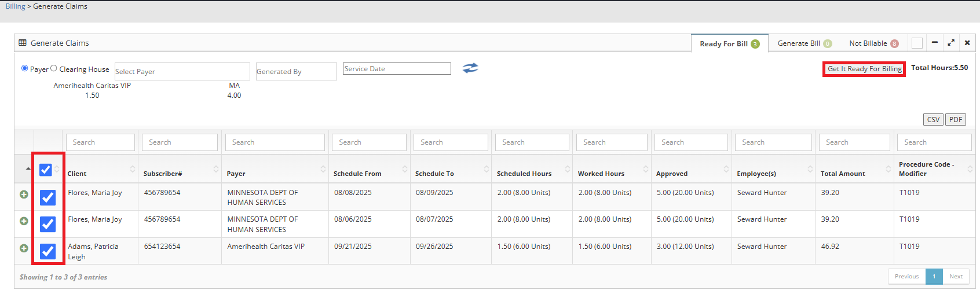Image resolution: width=980 pixels, height=305 pixels.
Task: Export the table as CSV
Action: pyautogui.click(x=933, y=120)
